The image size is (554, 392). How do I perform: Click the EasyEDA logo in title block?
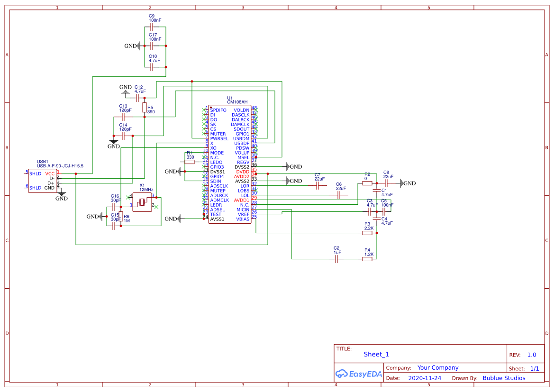[358, 374]
